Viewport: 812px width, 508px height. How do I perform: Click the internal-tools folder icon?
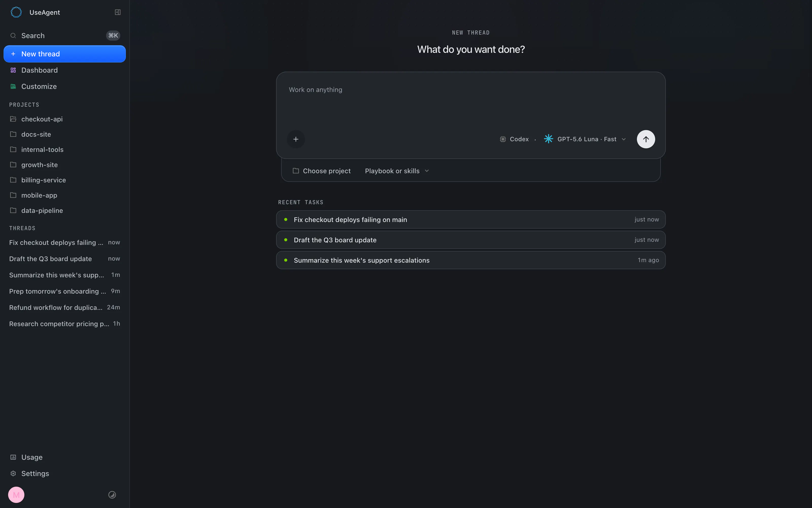click(x=13, y=150)
